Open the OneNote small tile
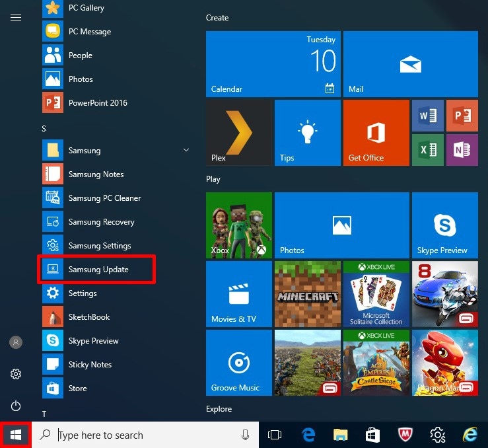The image size is (488, 448). [x=462, y=150]
